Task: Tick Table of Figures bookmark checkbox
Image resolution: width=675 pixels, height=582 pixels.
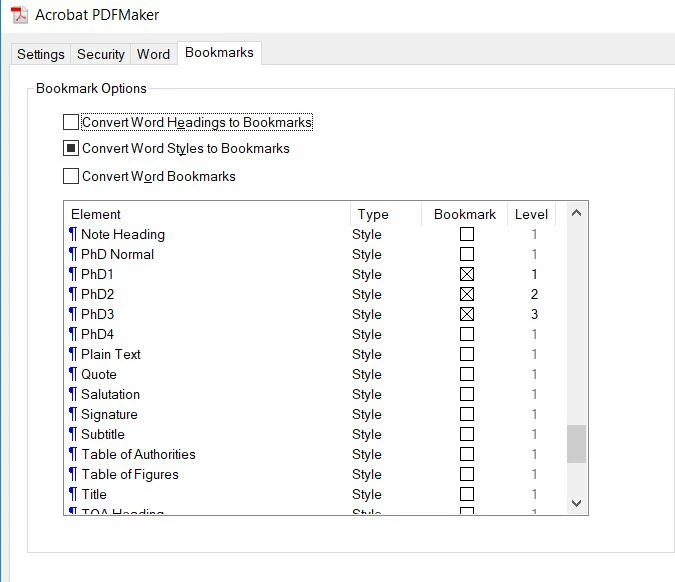Action: point(467,474)
